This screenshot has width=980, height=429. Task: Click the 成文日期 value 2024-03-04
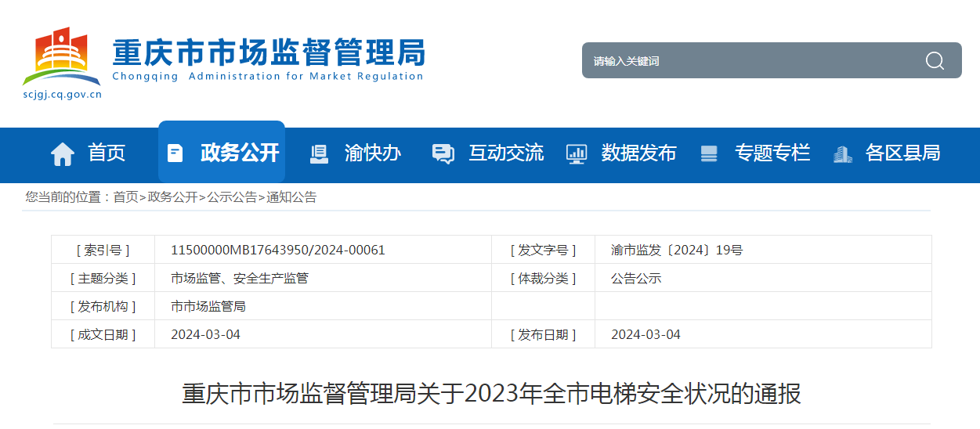pyautogui.click(x=205, y=335)
